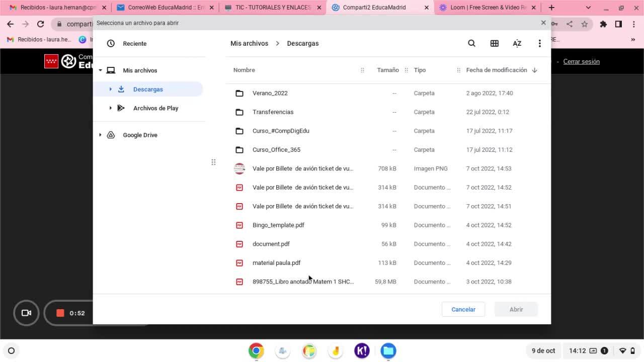Viewport: 644px width, 362px height.
Task: Open the three-dot more options menu
Action: [x=539, y=43]
